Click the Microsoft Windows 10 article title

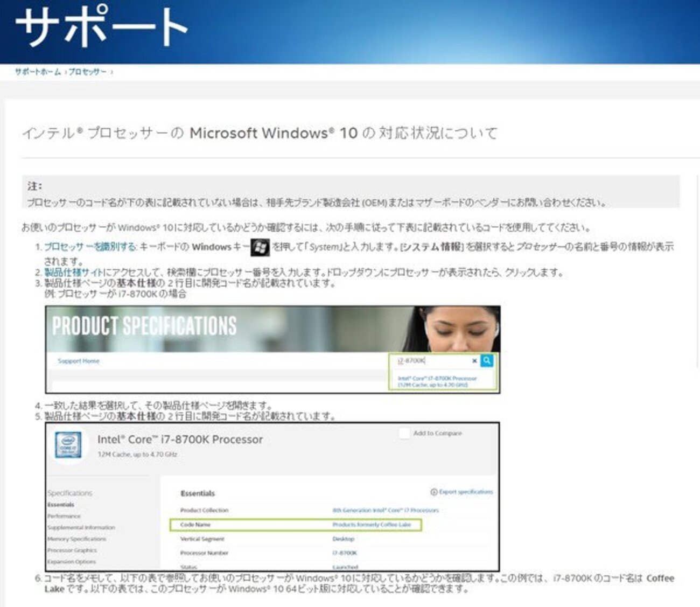click(x=260, y=133)
